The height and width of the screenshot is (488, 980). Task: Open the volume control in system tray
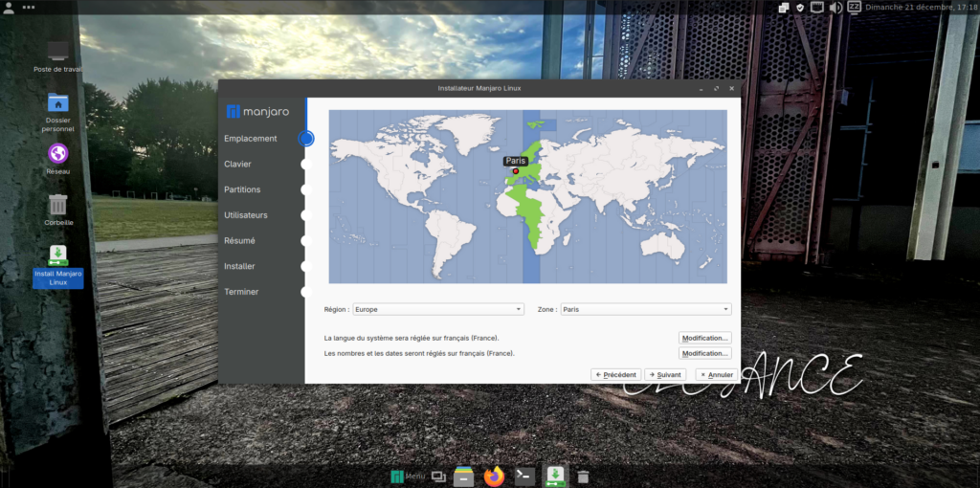pos(835,8)
